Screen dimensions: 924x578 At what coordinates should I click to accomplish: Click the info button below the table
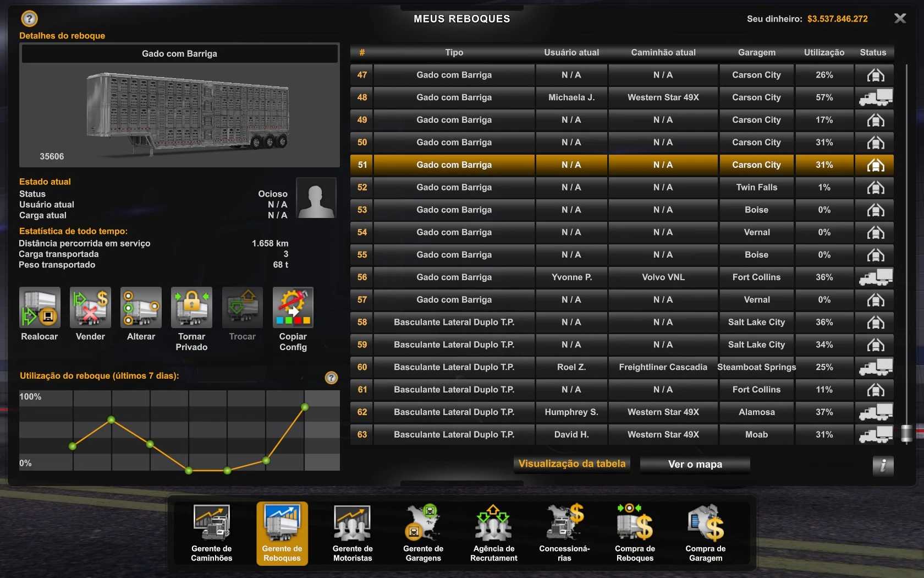(x=883, y=466)
